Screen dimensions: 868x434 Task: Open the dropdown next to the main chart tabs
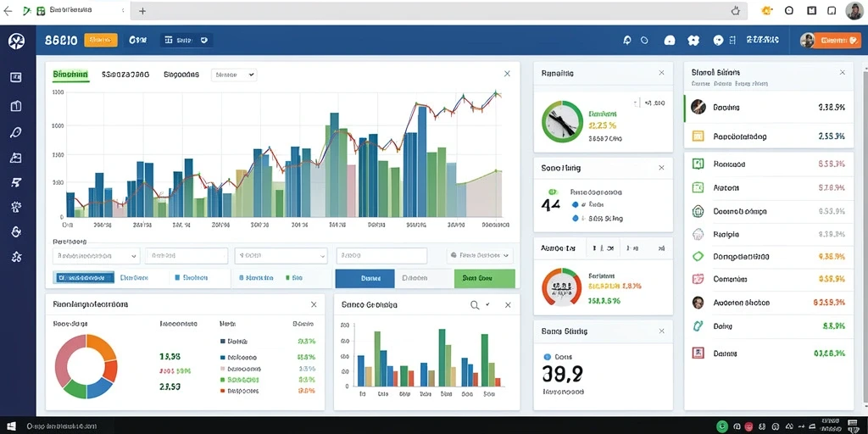pyautogui.click(x=234, y=75)
